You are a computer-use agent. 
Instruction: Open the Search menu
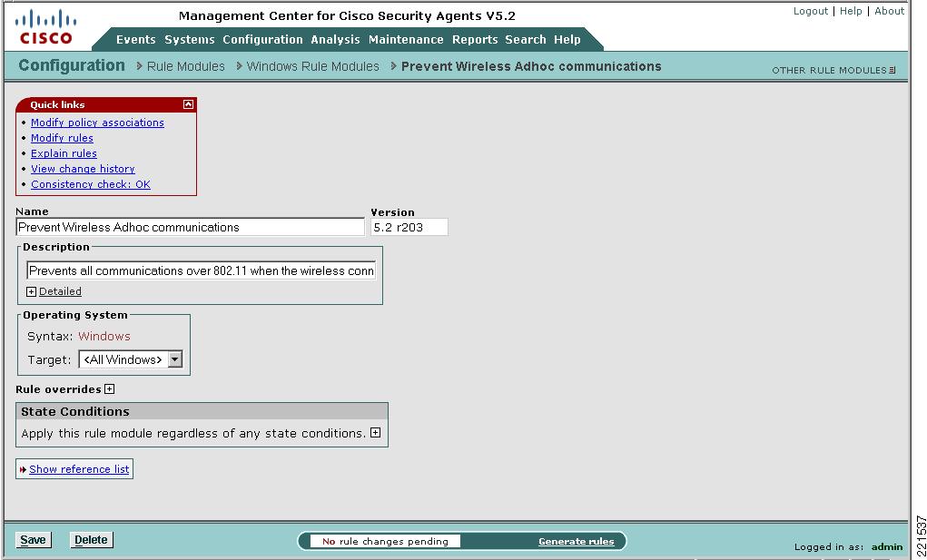pyautogui.click(x=526, y=40)
